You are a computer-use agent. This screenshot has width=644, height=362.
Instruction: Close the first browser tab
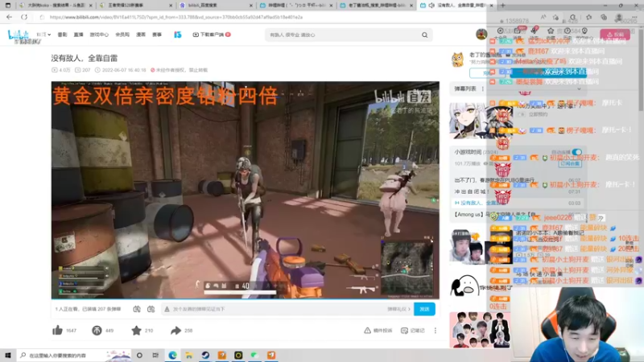click(91, 6)
